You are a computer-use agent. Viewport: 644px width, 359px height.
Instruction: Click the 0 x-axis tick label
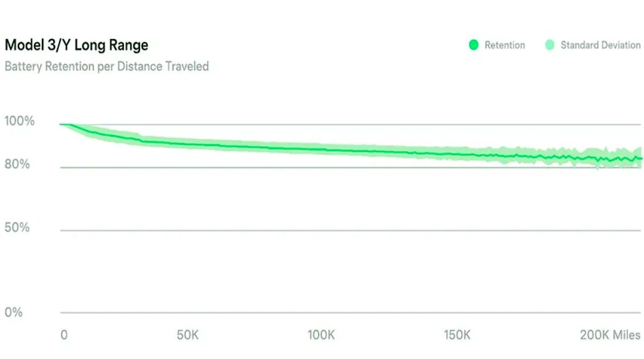(64, 335)
